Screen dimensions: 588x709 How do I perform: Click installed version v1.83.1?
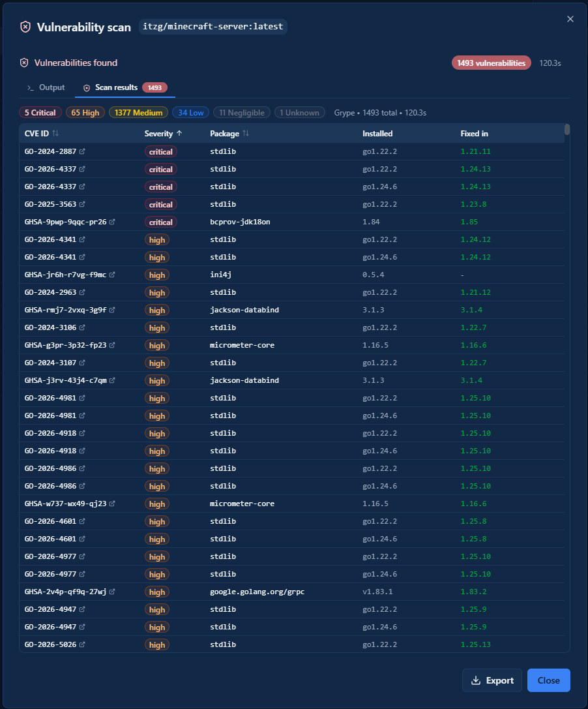coord(377,592)
